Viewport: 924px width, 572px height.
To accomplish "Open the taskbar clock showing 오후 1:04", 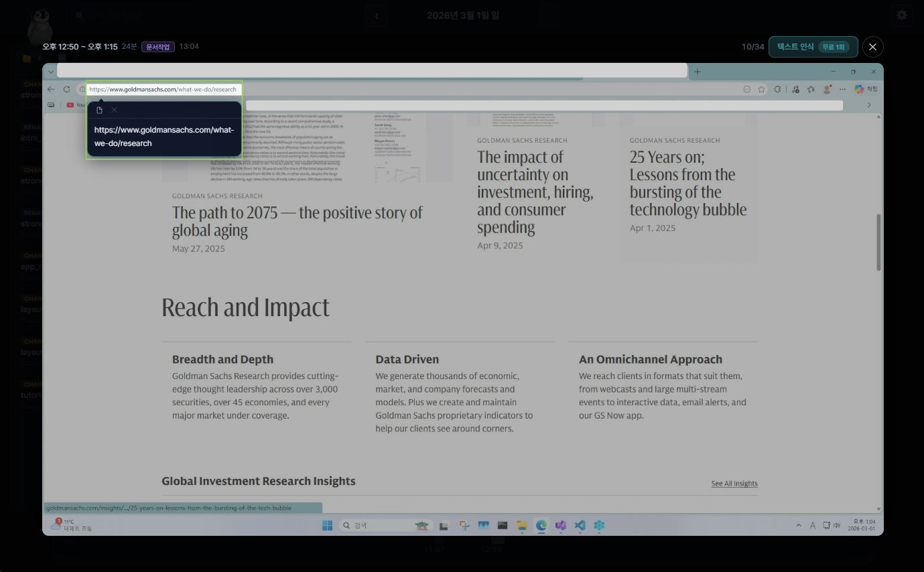I will click(x=863, y=525).
